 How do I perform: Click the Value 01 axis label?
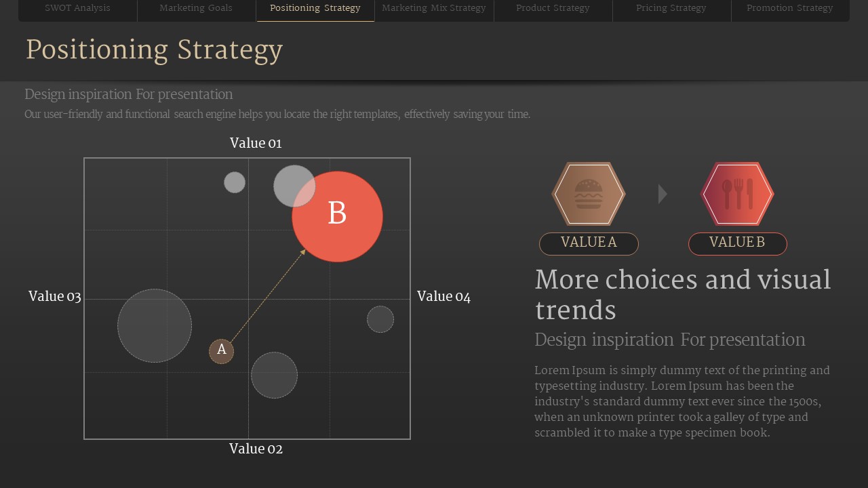pos(256,143)
